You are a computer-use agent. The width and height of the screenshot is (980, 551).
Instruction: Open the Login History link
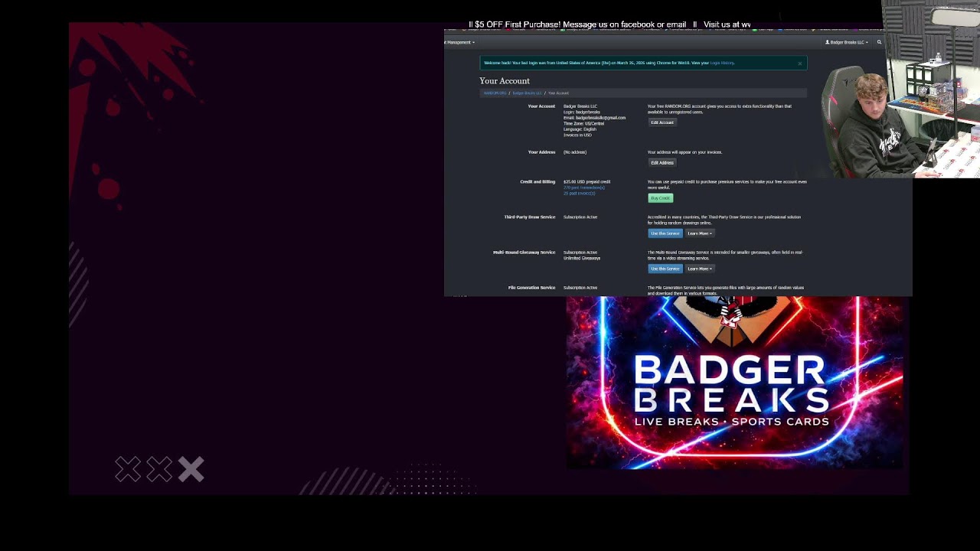pos(722,63)
